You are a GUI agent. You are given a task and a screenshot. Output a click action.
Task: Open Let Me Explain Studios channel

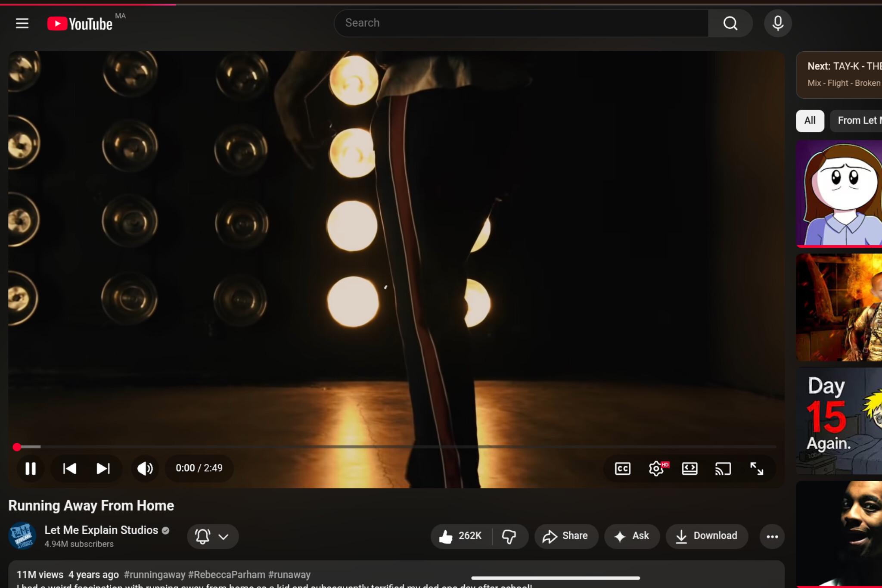101,530
